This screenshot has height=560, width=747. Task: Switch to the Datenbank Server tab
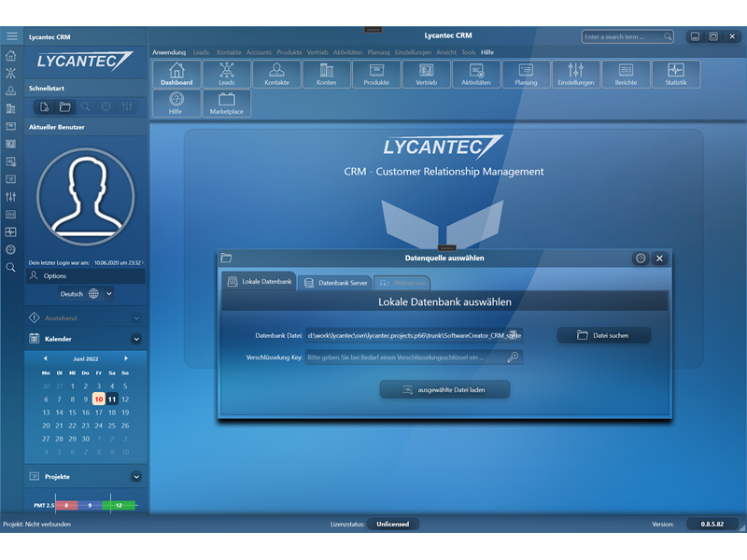[x=336, y=283]
